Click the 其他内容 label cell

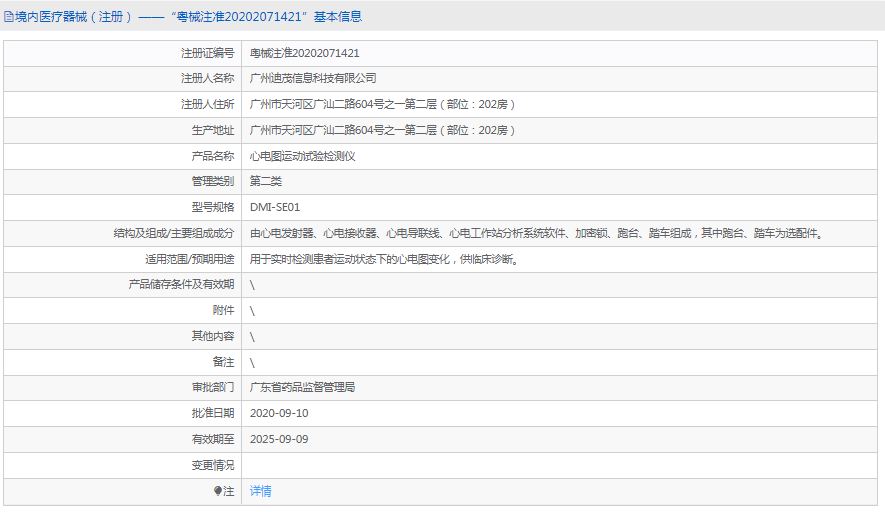[122, 336]
